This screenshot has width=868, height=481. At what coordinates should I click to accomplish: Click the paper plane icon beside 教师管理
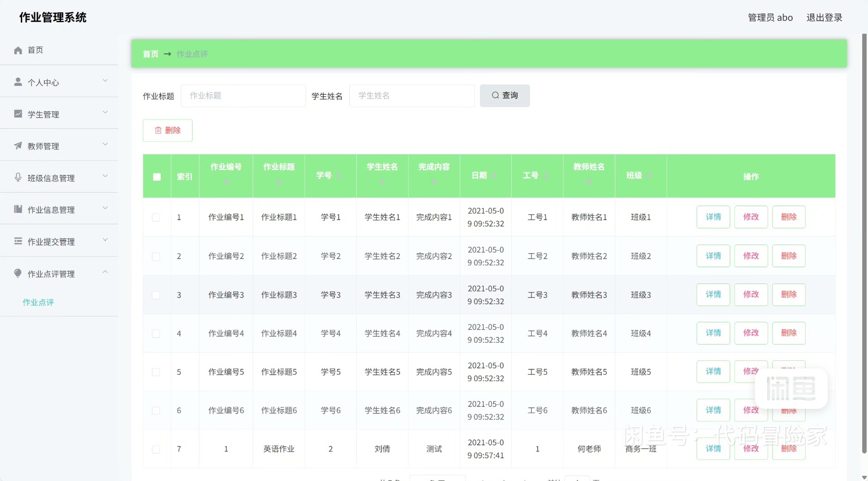click(x=18, y=146)
